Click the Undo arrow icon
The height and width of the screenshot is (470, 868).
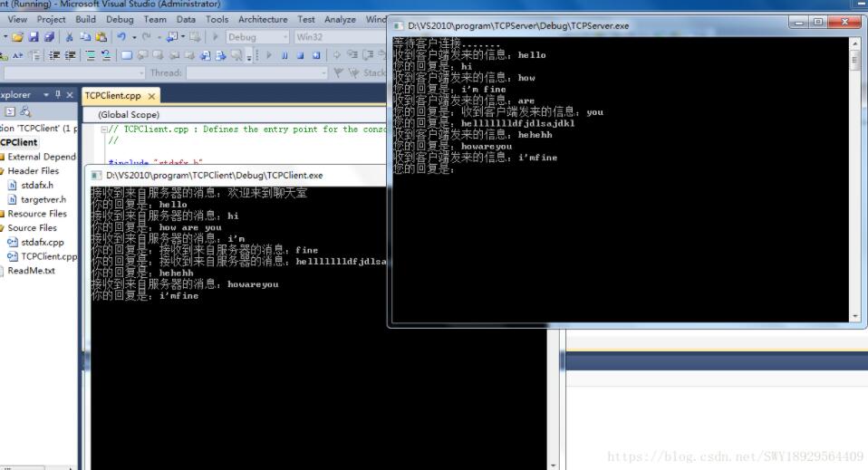coord(121,37)
